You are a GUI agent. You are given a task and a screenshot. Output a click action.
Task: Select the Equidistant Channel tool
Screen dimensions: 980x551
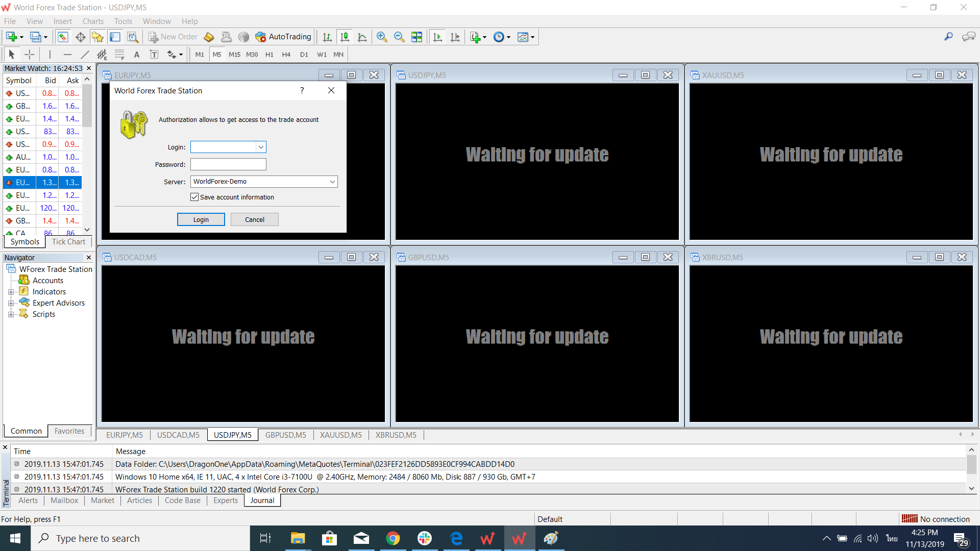click(102, 54)
